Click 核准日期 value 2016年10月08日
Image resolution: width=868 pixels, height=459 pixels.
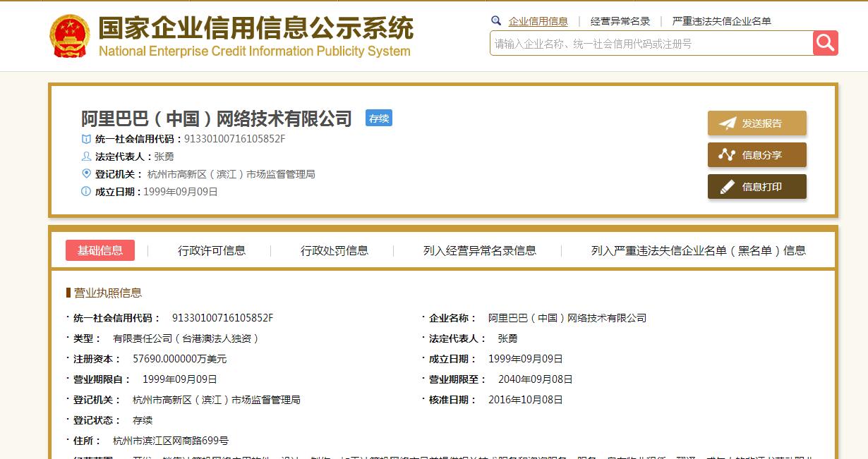(x=526, y=400)
